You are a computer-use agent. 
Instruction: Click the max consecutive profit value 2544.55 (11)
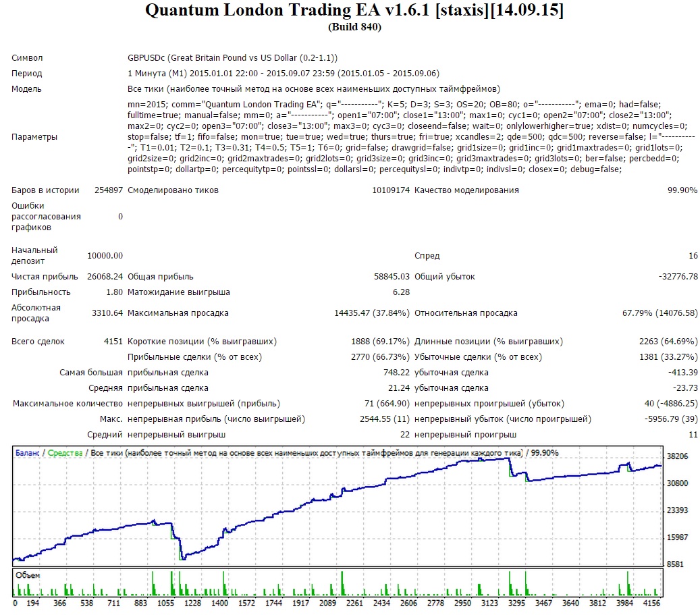click(x=385, y=419)
